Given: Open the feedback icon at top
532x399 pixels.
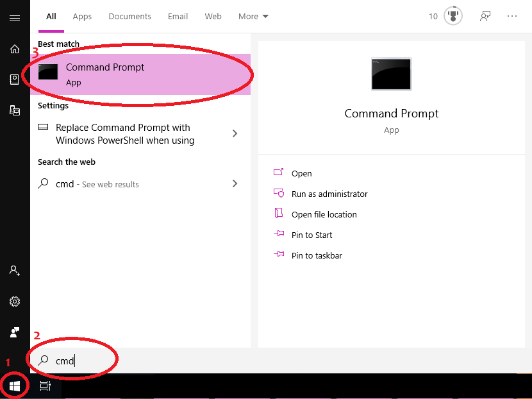Looking at the screenshot, I should point(485,16).
